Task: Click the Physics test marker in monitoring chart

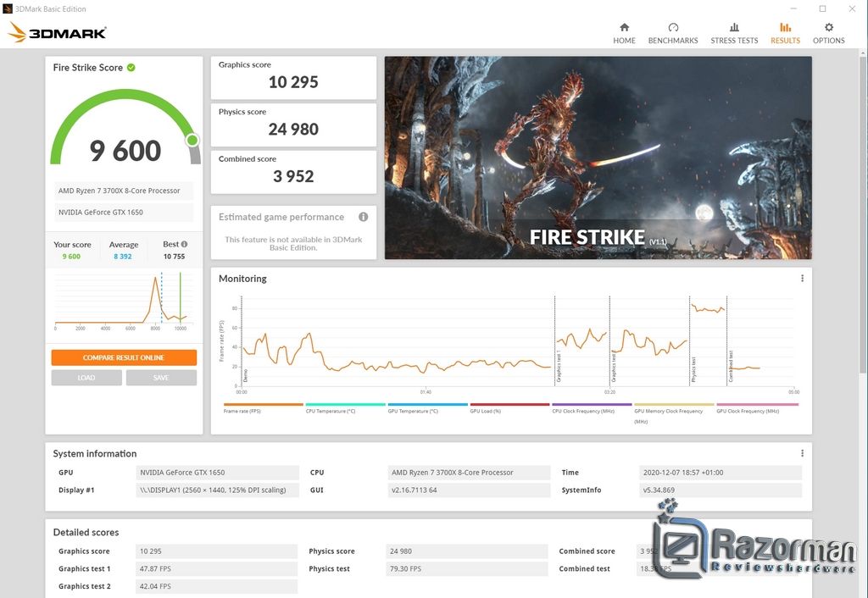Action: (x=693, y=369)
